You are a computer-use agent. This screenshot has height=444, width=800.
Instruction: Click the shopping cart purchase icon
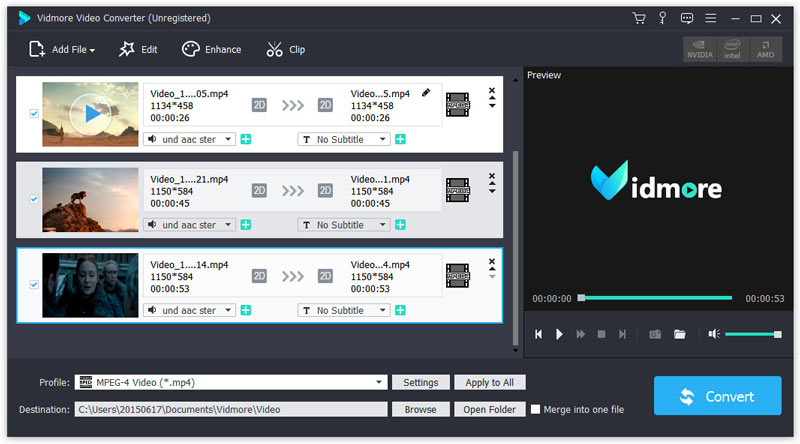point(639,18)
